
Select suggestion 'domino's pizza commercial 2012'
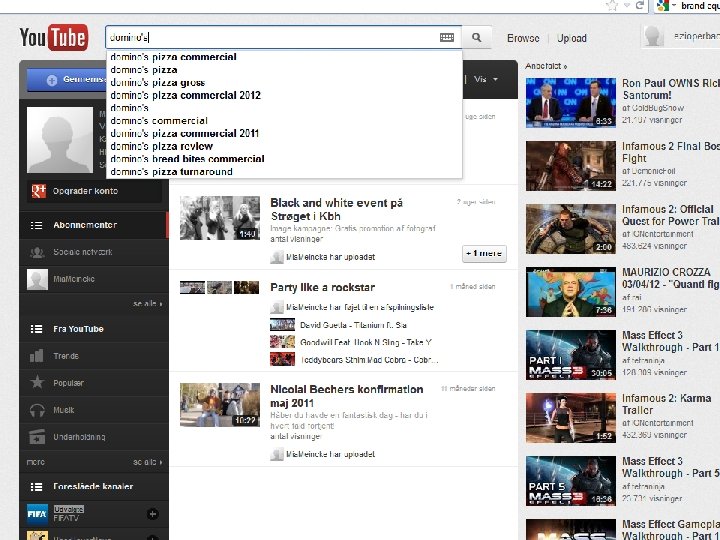click(284, 95)
